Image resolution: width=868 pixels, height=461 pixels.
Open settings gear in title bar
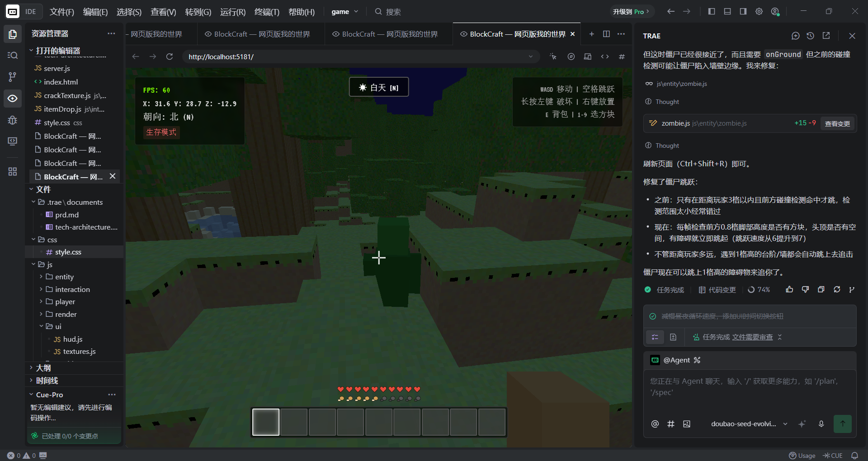(759, 12)
